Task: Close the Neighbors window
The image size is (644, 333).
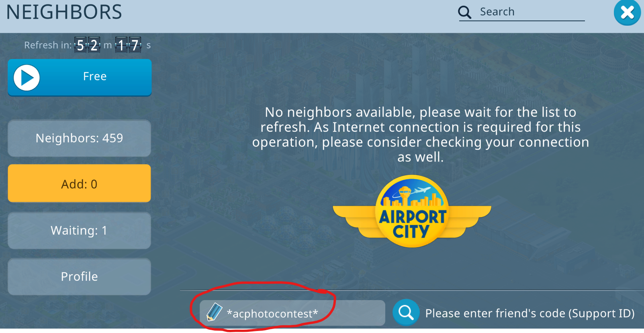Action: click(x=627, y=12)
